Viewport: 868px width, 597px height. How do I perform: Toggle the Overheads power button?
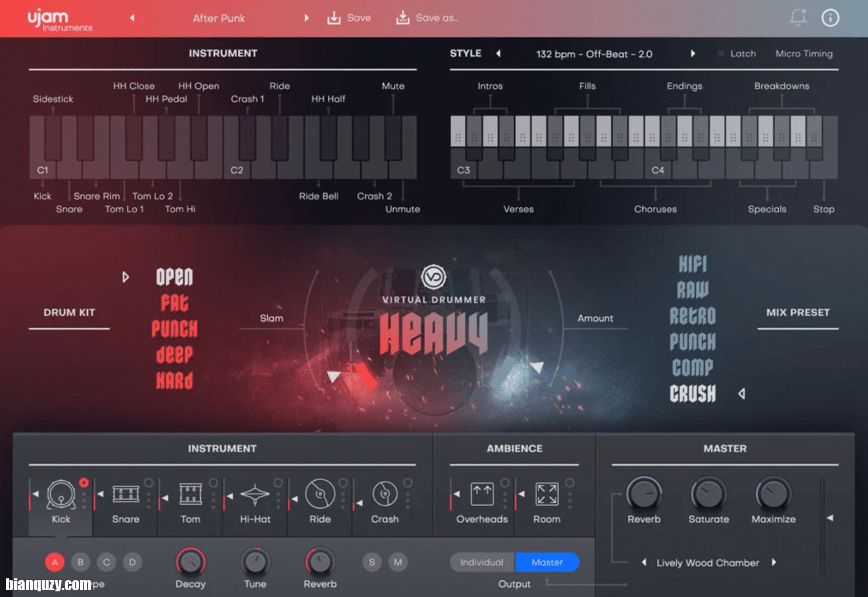pos(505,483)
